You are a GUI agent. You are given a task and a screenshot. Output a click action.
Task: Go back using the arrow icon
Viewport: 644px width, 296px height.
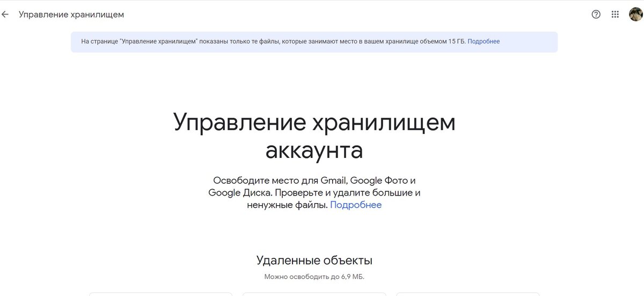pyautogui.click(x=5, y=15)
